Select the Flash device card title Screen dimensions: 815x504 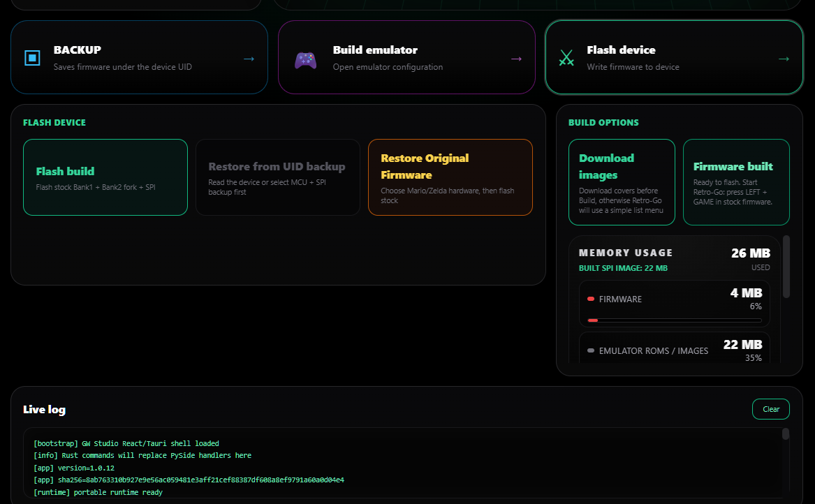pos(621,50)
